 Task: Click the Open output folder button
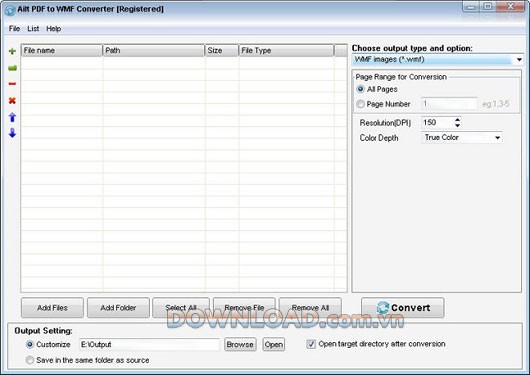[274, 344]
